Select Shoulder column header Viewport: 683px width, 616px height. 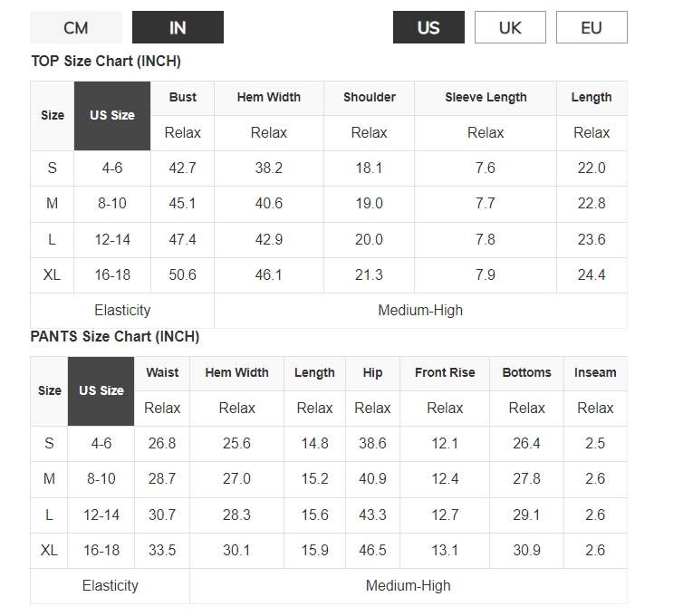coord(370,97)
